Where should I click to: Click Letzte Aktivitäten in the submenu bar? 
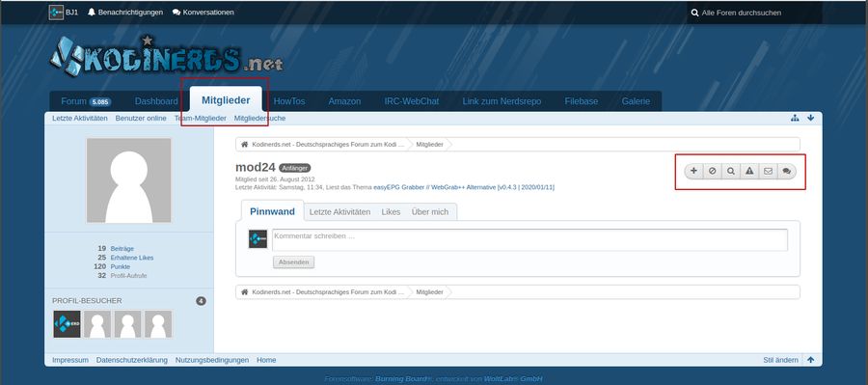tap(80, 118)
